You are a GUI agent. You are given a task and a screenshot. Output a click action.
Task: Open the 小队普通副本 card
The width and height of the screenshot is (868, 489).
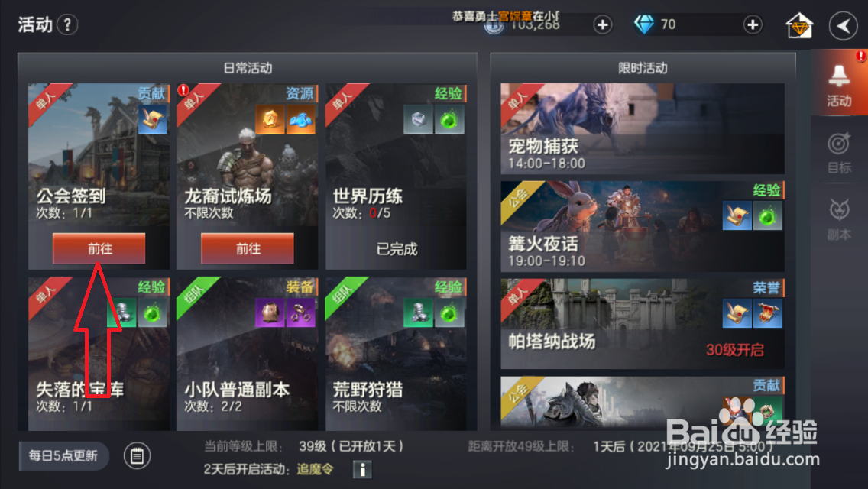[247, 353]
